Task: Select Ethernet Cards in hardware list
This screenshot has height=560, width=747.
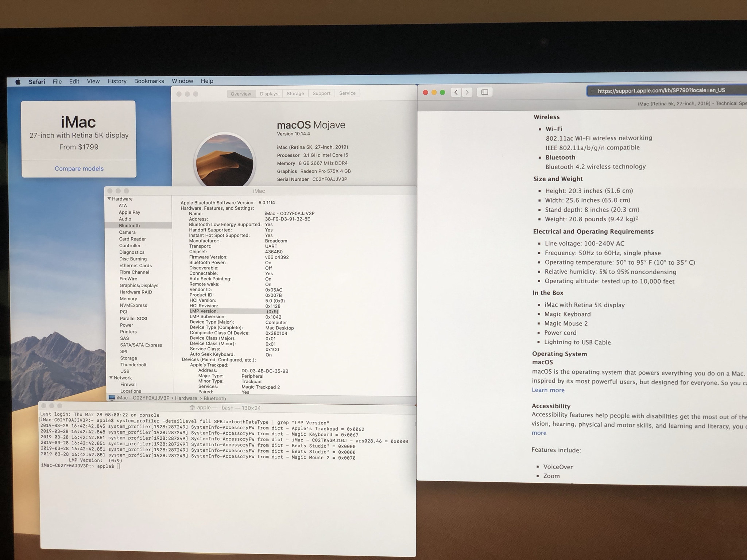Action: click(x=135, y=265)
